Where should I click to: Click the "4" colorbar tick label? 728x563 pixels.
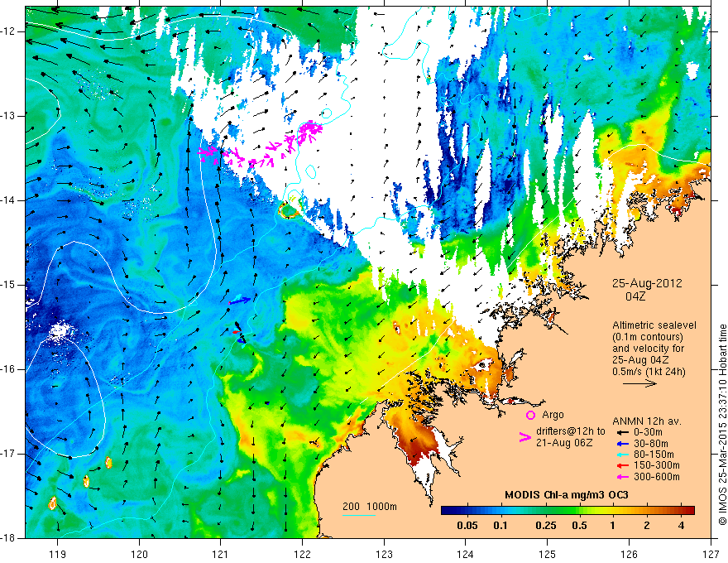coord(681,526)
